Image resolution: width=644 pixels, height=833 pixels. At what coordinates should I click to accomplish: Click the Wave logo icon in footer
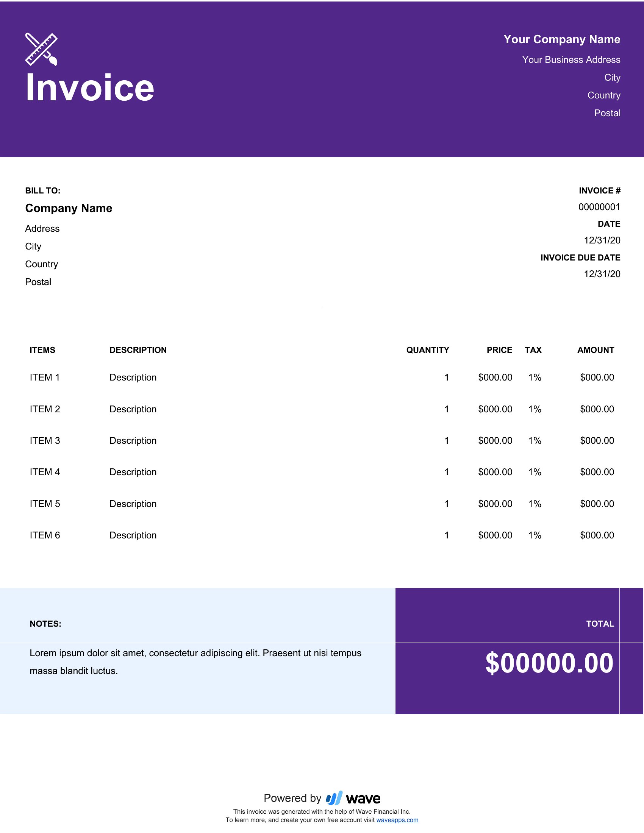point(334,798)
